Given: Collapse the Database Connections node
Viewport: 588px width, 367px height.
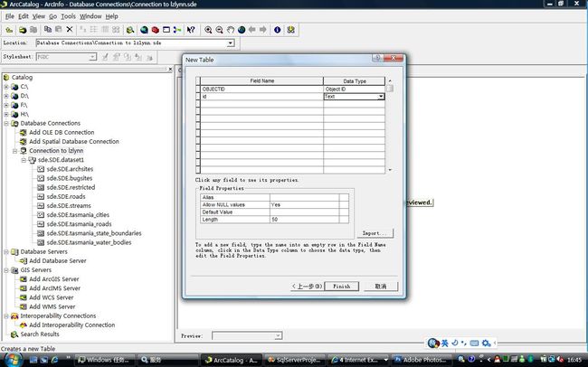Looking at the screenshot, I should coord(6,123).
